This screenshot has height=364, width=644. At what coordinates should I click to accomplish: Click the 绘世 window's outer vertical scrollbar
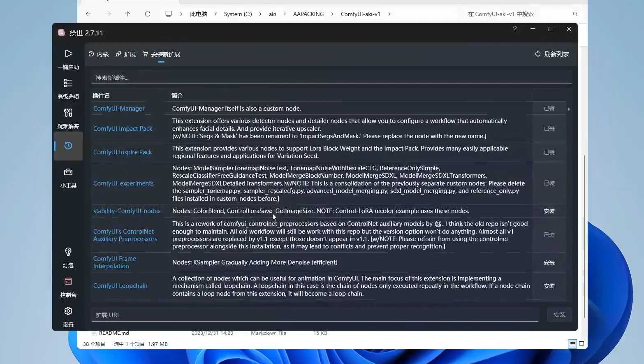584,236
